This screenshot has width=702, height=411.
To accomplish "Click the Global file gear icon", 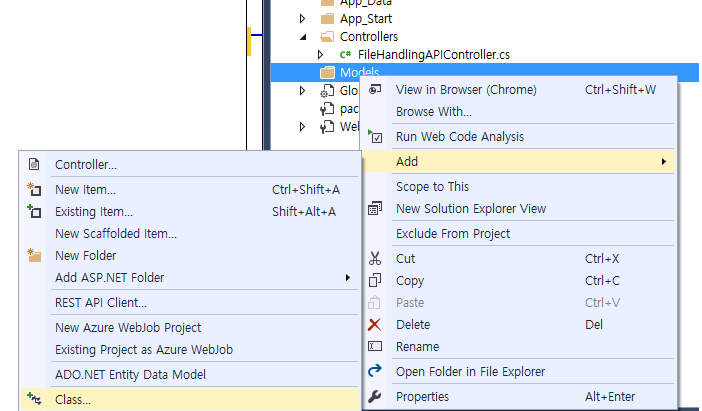I will pos(327,91).
